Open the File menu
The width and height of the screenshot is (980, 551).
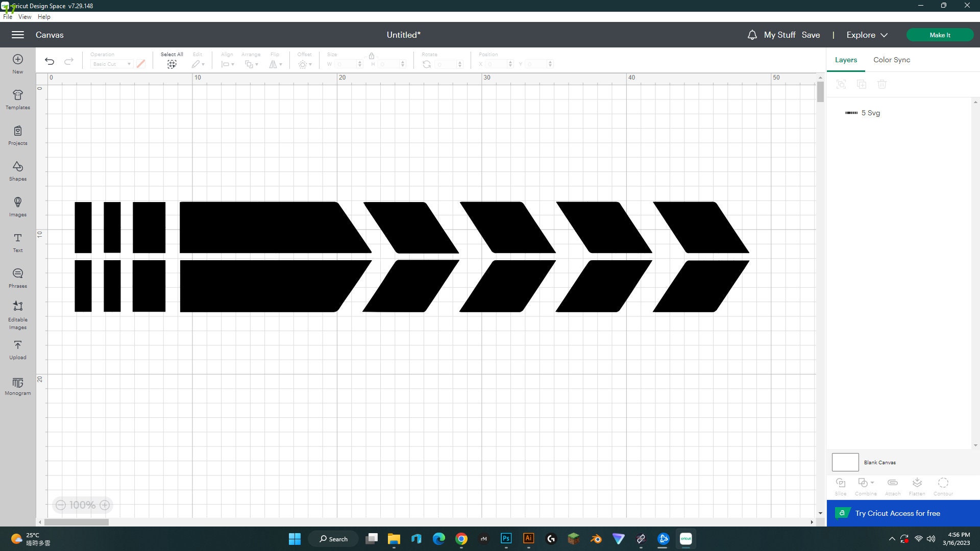[x=8, y=16]
